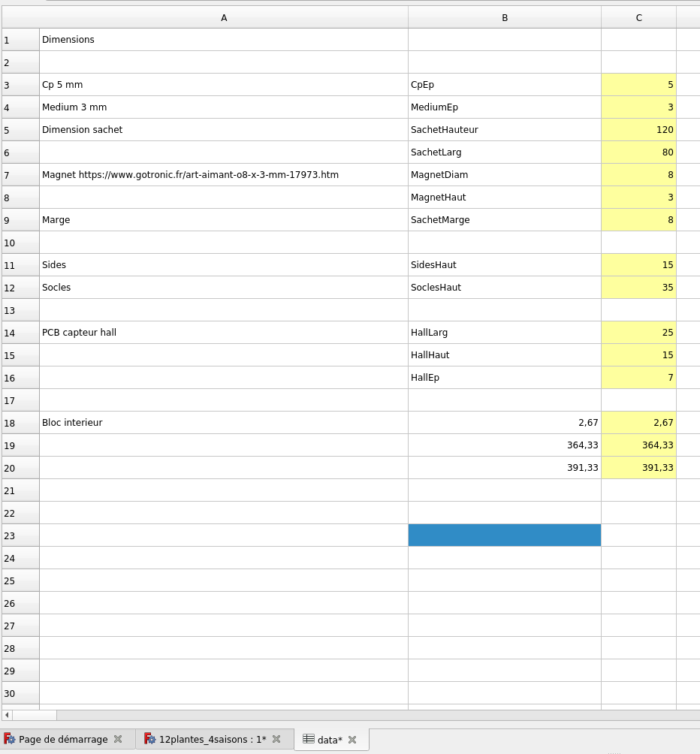Viewport: 700px width, 754px height.
Task: Select yellow cell with value 5
Action: 638,85
